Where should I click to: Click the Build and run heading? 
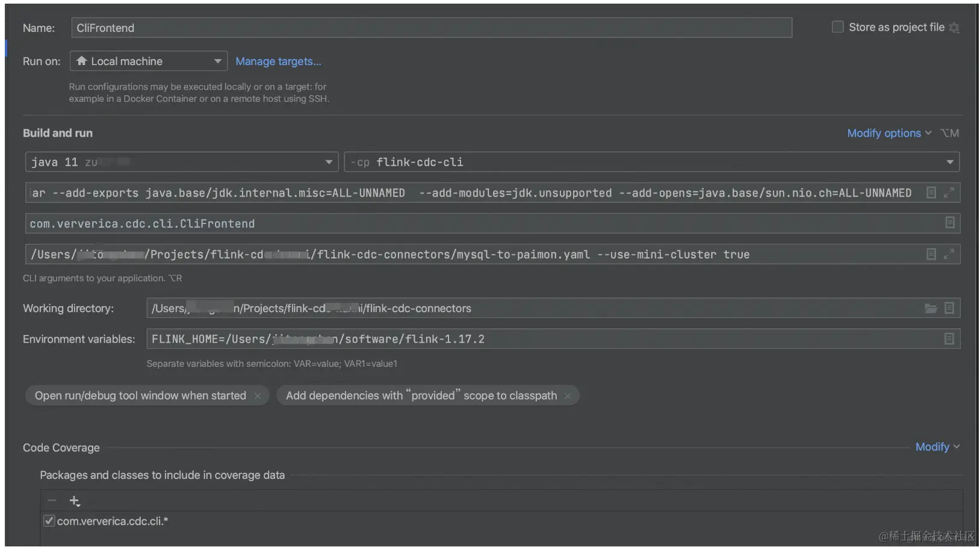tap(58, 133)
